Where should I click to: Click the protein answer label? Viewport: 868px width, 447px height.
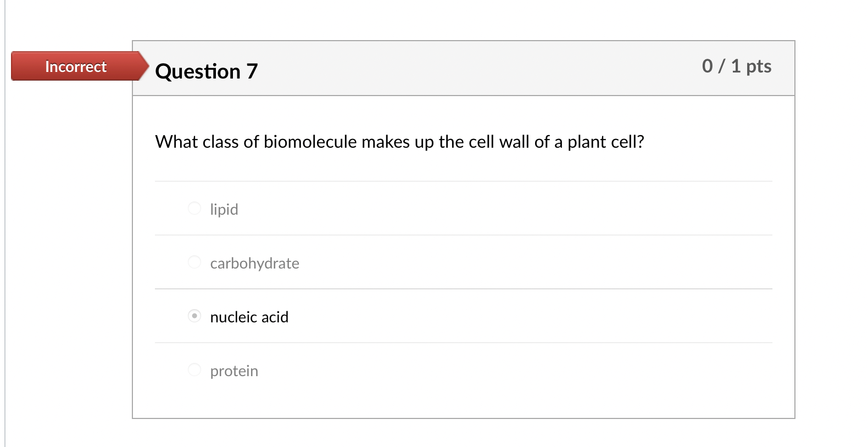[234, 371]
